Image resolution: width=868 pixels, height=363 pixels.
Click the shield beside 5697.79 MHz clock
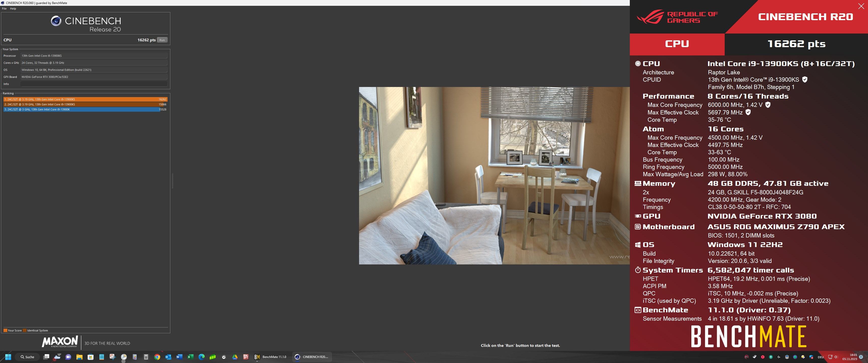coord(748,112)
